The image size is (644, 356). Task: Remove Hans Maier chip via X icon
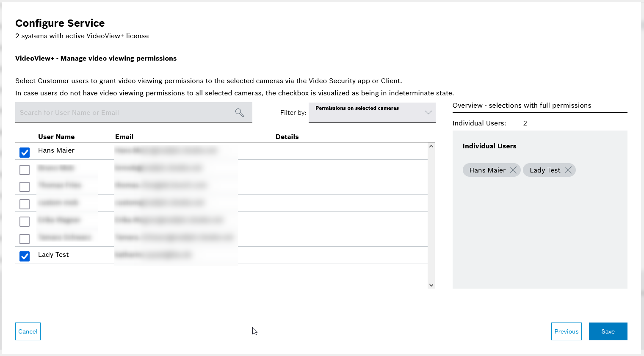(513, 170)
